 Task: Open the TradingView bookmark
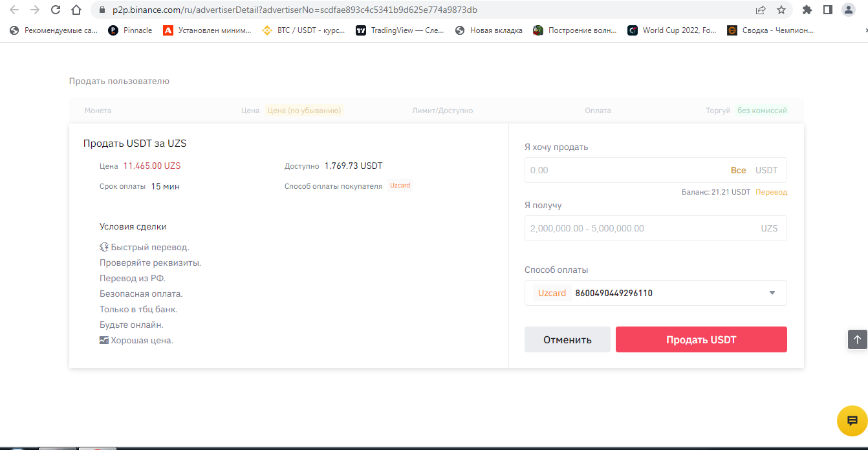[x=400, y=30]
